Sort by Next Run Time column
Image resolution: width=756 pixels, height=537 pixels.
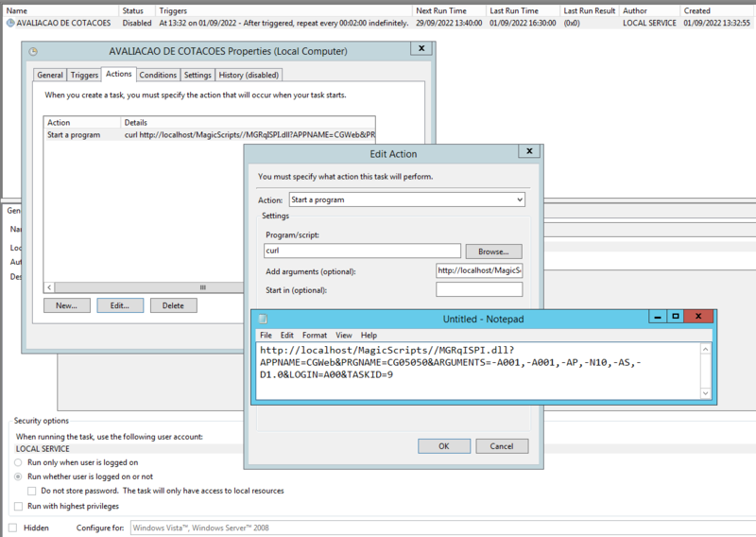(449, 10)
